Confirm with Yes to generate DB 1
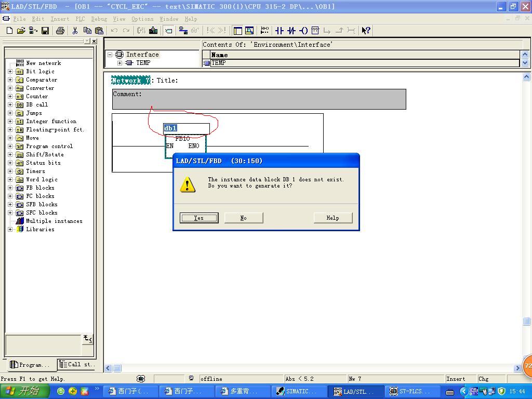This screenshot has width=532, height=399. click(x=199, y=218)
